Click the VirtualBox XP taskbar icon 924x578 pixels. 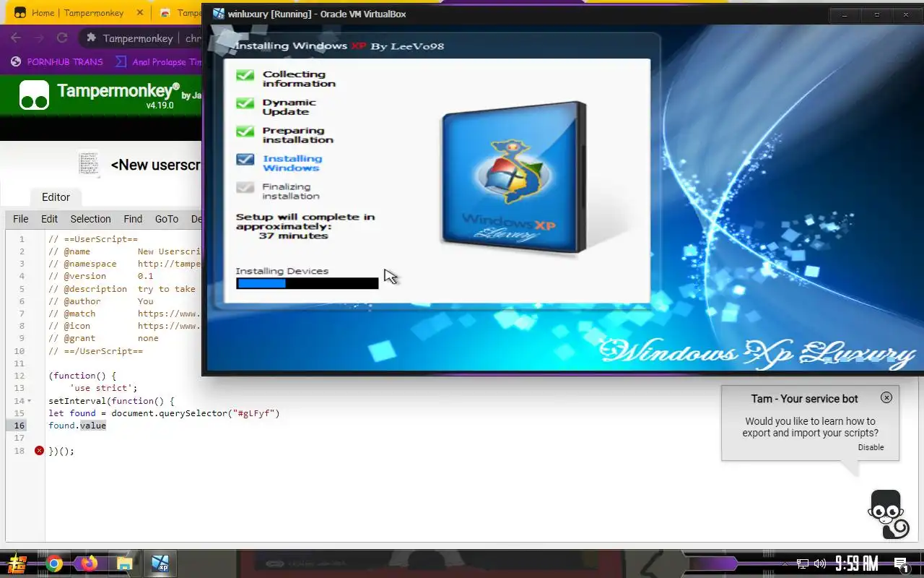pyautogui.click(x=160, y=564)
